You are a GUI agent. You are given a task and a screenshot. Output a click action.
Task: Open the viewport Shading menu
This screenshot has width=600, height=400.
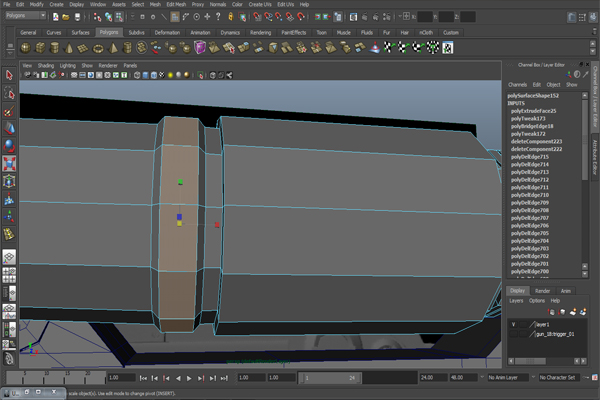click(x=46, y=65)
